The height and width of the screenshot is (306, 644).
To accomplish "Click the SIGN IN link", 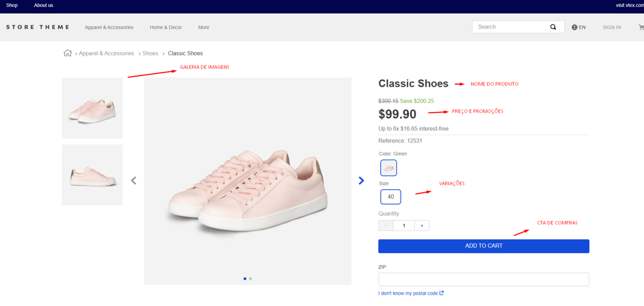I will pos(611,28).
